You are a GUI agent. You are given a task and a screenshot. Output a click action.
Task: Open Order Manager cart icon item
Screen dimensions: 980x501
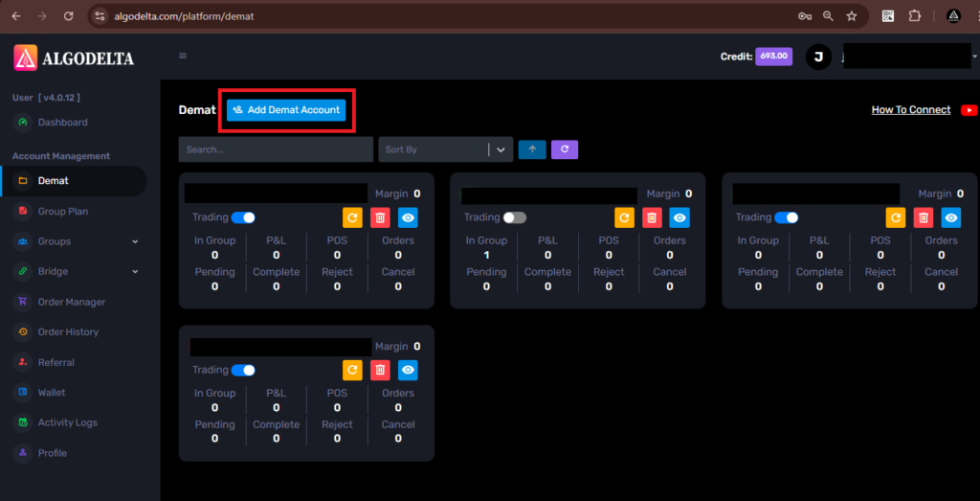[x=23, y=302]
